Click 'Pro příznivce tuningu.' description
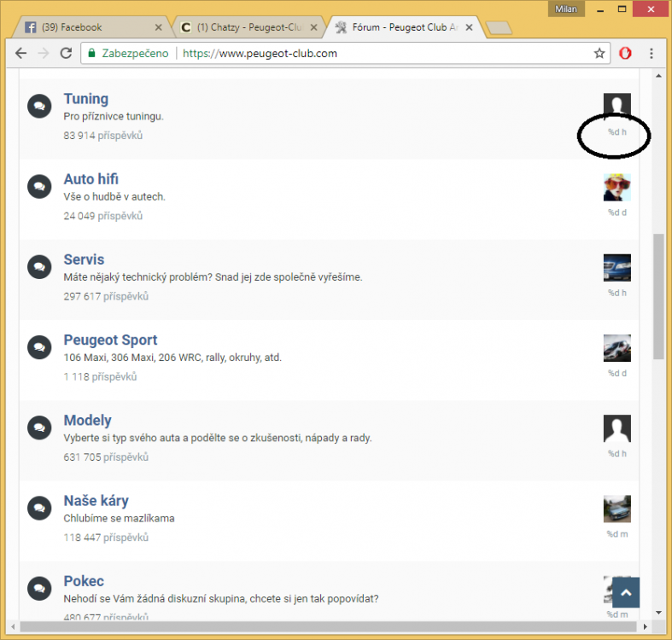Image resolution: width=672 pixels, height=640 pixels. 114,117
